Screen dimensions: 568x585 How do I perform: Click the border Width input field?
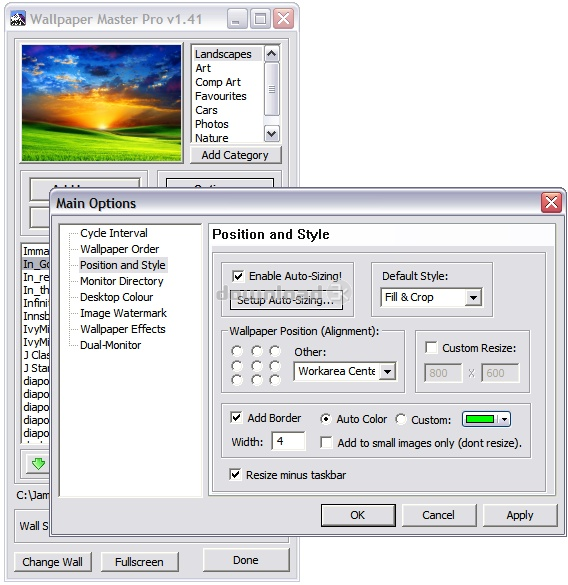[288, 441]
